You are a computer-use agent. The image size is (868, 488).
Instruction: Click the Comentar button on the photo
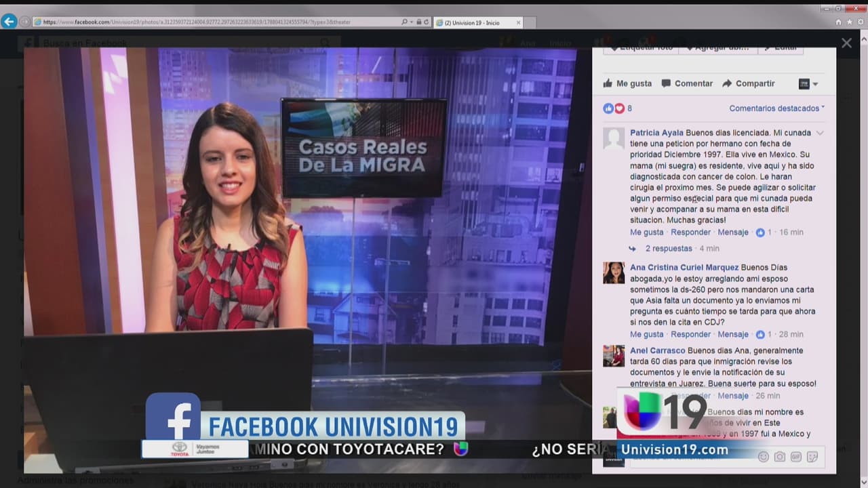[687, 83]
